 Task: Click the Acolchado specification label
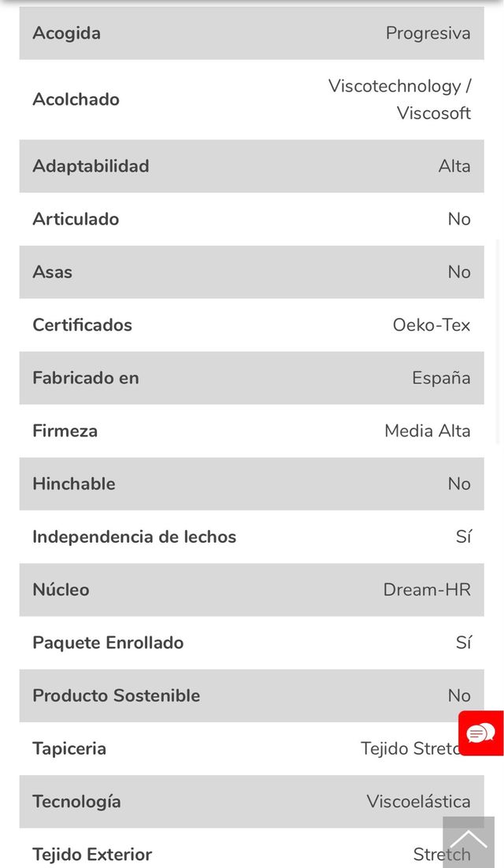coord(76,99)
